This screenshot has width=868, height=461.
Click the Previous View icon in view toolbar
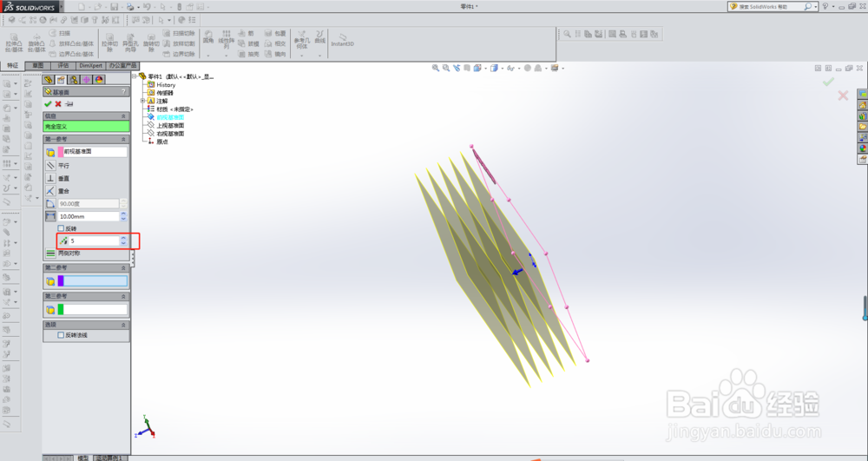tap(457, 68)
